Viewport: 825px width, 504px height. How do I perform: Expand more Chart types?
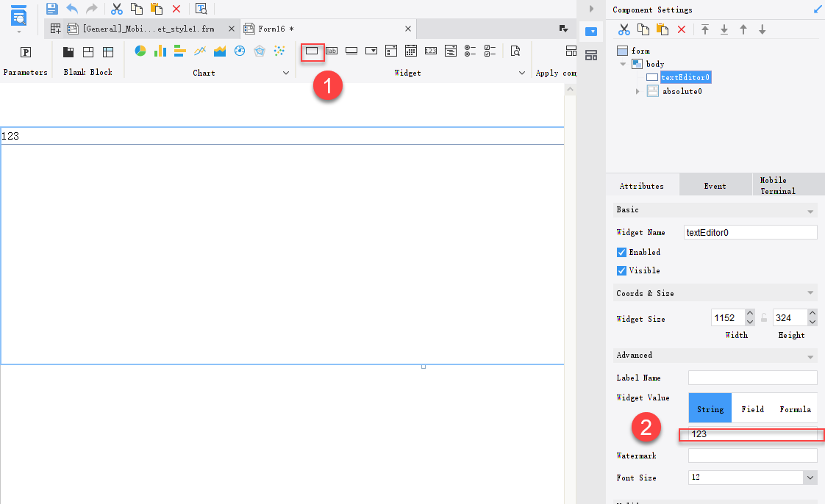(286, 73)
